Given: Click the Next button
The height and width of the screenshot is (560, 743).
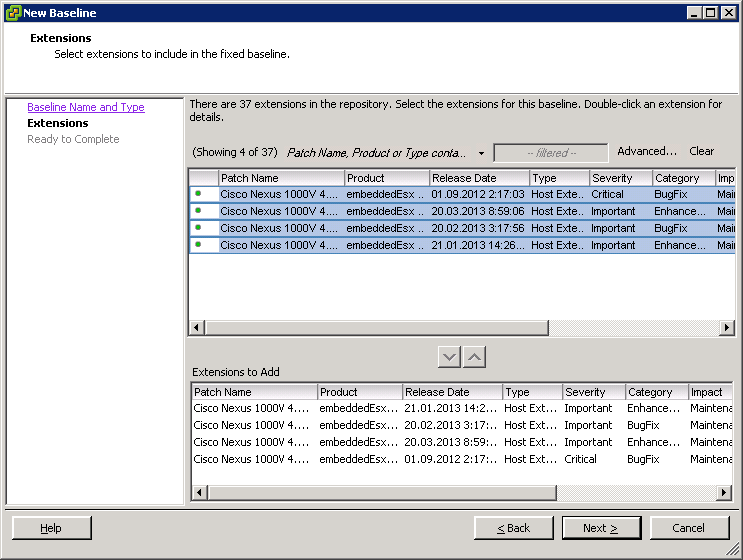Looking at the screenshot, I should 601,528.
